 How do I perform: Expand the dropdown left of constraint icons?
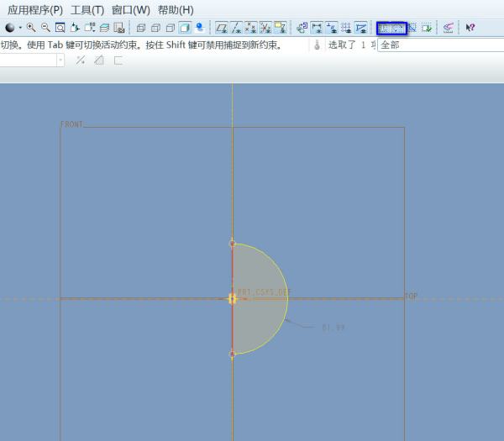click(60, 60)
